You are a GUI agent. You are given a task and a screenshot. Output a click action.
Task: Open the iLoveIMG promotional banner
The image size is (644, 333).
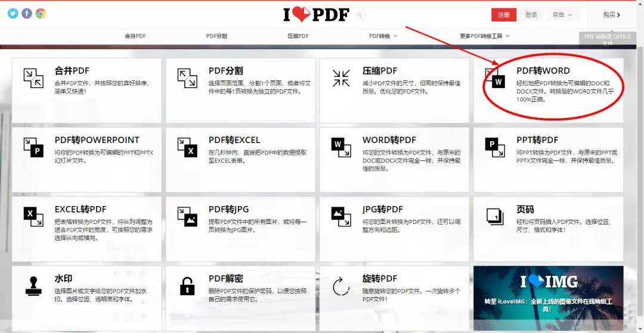pos(549,298)
